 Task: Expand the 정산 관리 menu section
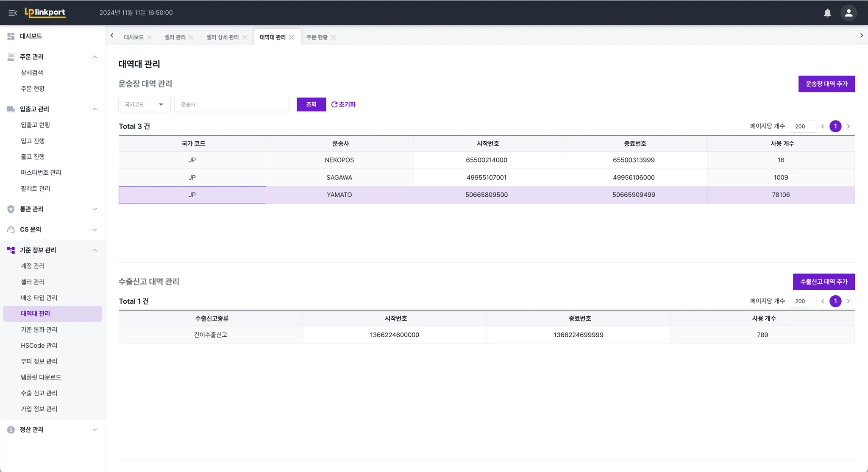(x=95, y=430)
